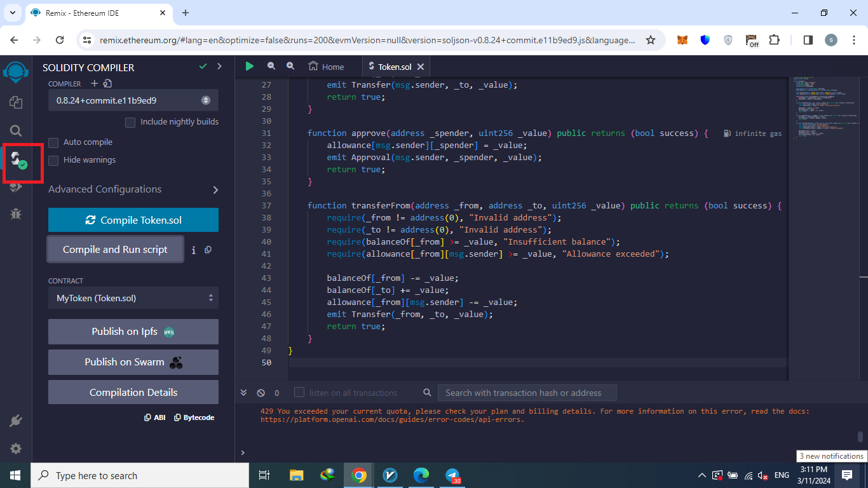This screenshot has height=488, width=868.
Task: Click Publish on Swarm button
Action: tap(133, 362)
